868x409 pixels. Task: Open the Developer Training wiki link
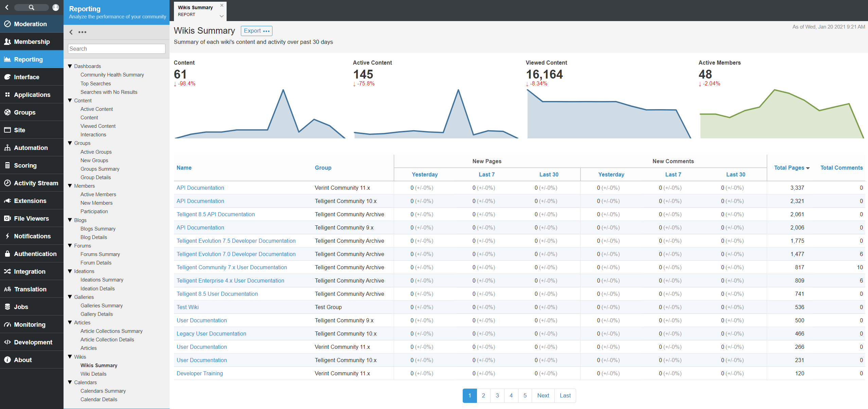point(200,374)
